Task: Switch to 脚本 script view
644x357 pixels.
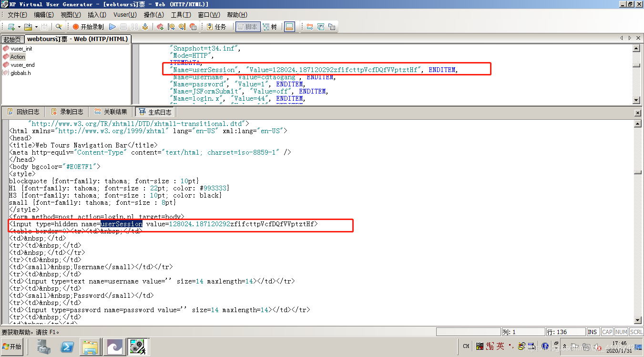Action: pos(247,27)
